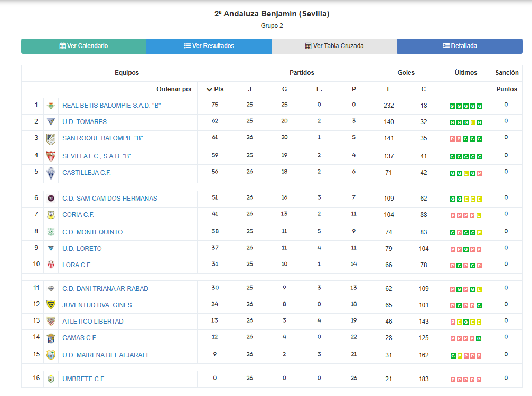Open Ver Tabla Cruzada tab
The height and width of the screenshot is (396, 532).
pyautogui.click(x=334, y=46)
